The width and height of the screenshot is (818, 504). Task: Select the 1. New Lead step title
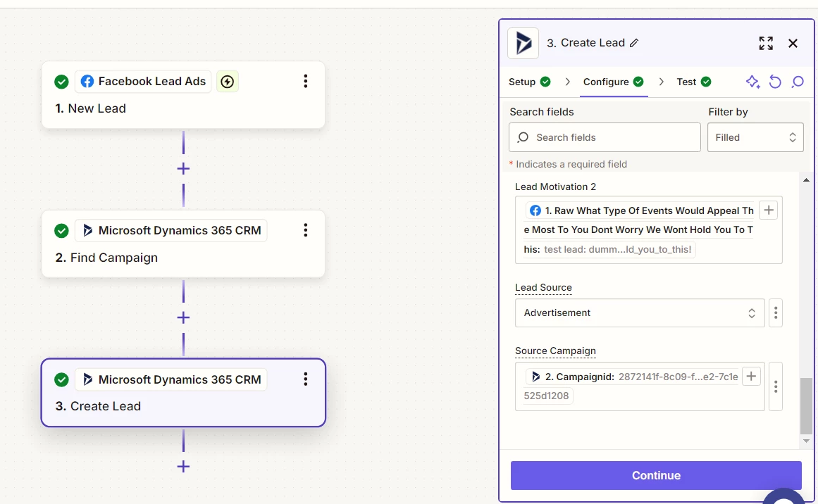[91, 108]
